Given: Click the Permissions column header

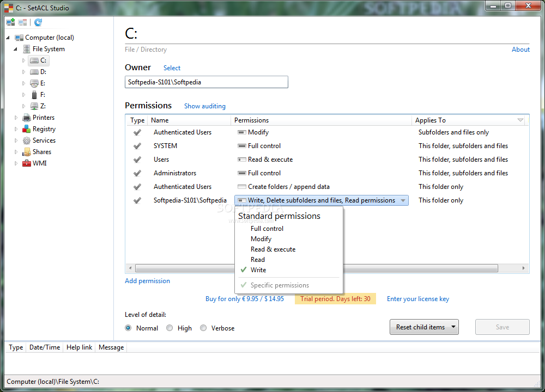Looking at the screenshot, I should coord(321,120).
